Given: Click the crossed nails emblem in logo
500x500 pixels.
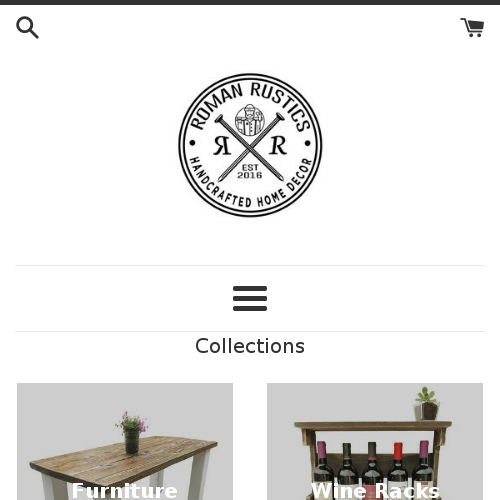Looking at the screenshot, I should click(x=250, y=147).
